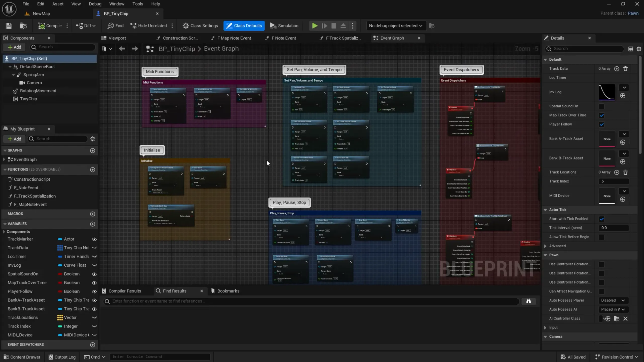Click the graph Back navigation arrow
Screen dimensions: 644x362
tap(122, 49)
